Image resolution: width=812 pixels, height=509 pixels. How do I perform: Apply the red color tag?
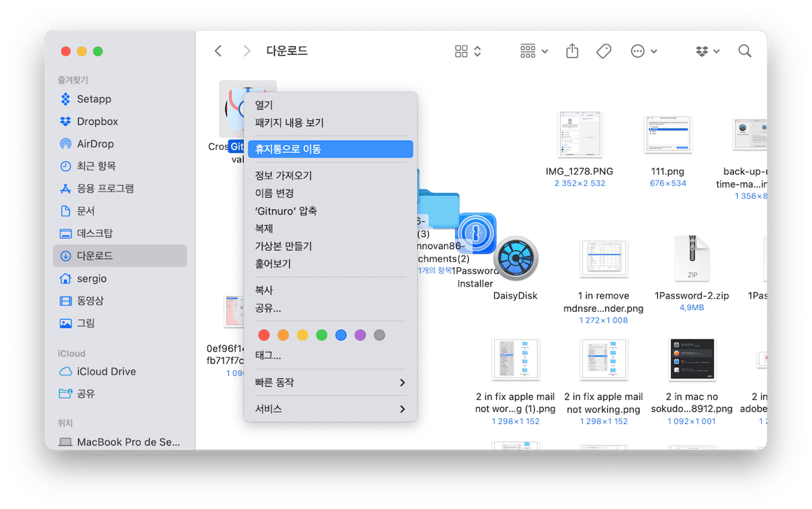pyautogui.click(x=264, y=335)
